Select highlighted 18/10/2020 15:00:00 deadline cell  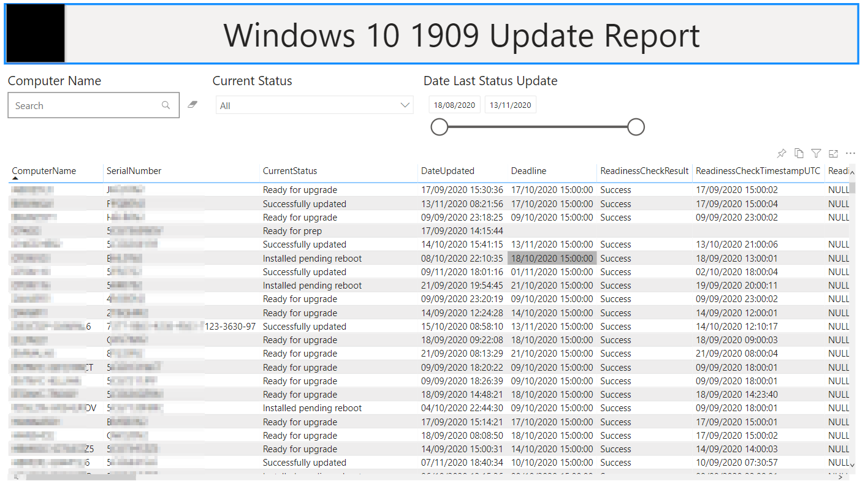(x=552, y=259)
